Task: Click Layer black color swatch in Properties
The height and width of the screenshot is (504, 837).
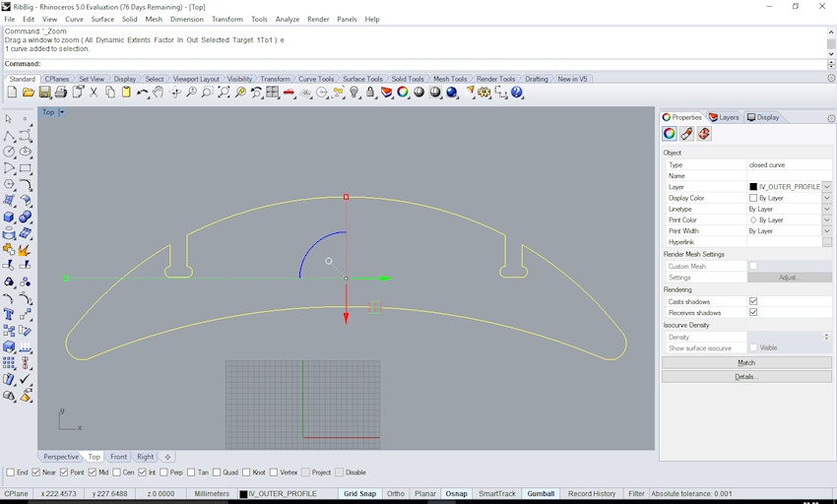Action: pyautogui.click(x=753, y=187)
